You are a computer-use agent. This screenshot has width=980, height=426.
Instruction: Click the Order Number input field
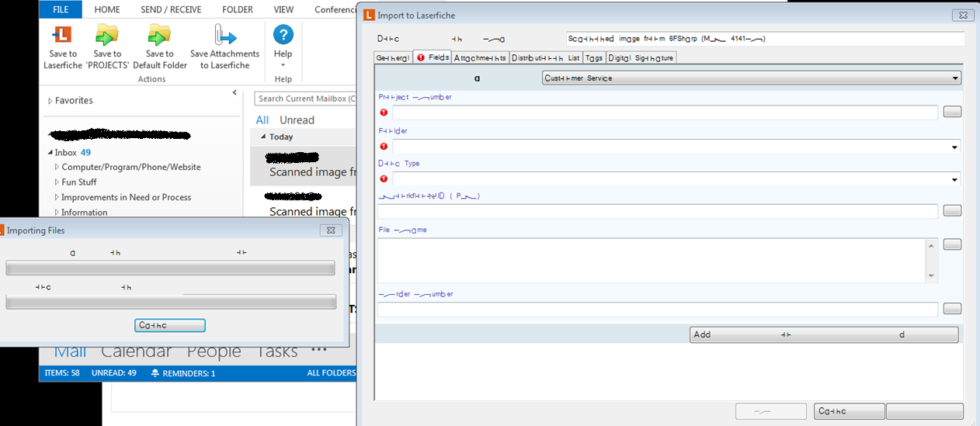657,310
